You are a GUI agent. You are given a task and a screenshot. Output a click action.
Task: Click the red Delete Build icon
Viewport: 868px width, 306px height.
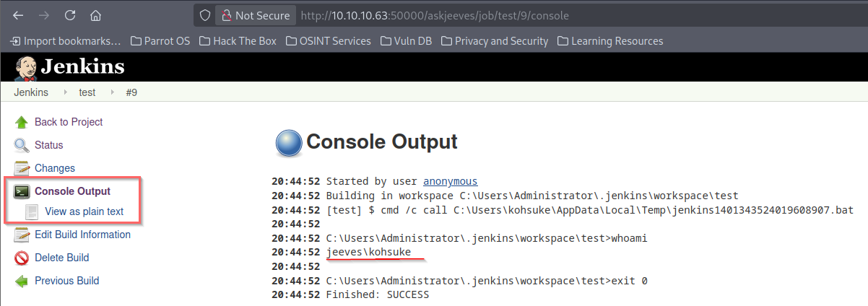[x=22, y=258]
